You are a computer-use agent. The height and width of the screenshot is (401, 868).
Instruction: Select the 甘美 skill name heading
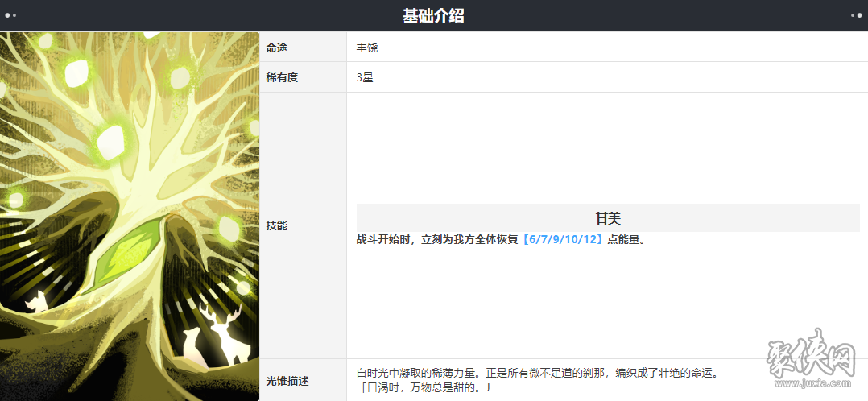608,218
